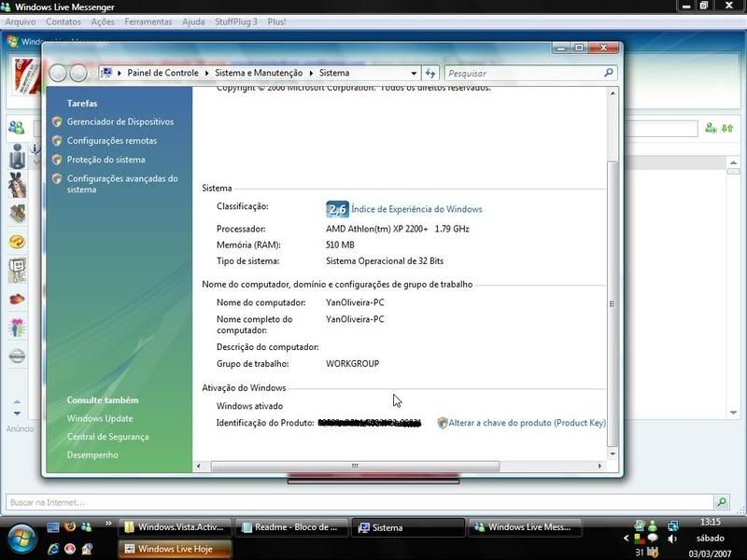Click the horizontal scrollbar thumb in Sistema
Screen dimensions: 747x560
(355, 466)
